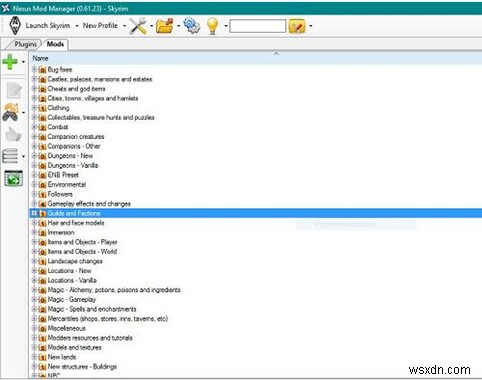Click the game controller icon in the sidebar
Viewport: 482px width, 380px height.
(x=11, y=112)
